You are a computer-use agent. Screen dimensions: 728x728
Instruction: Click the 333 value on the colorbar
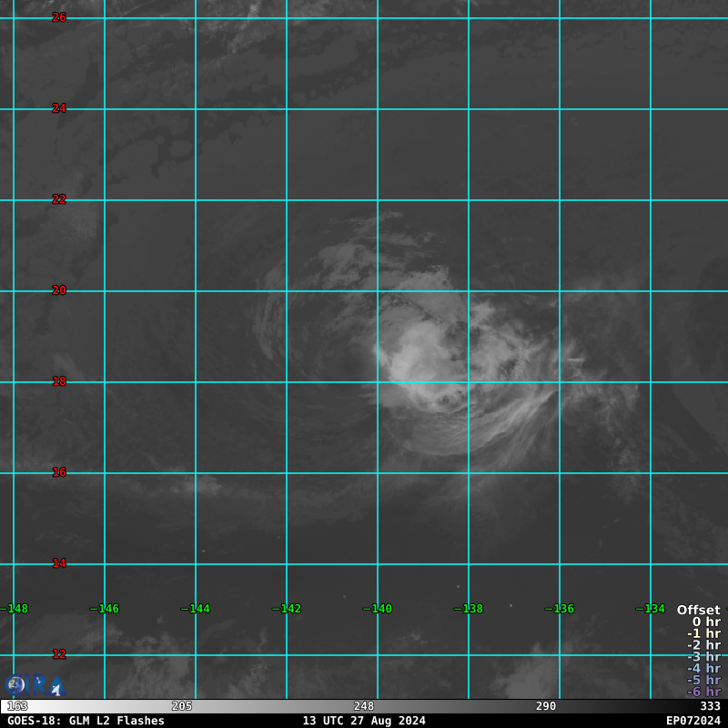[x=710, y=706]
